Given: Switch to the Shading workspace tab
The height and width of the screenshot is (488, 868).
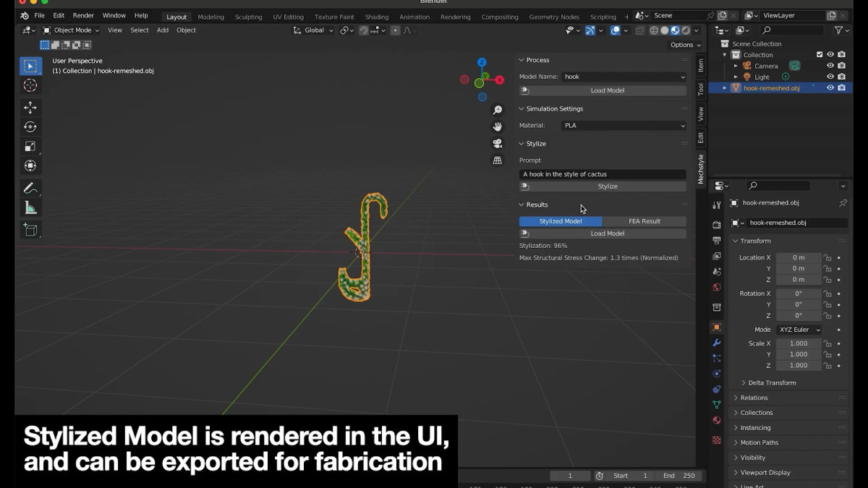Looking at the screenshot, I should tap(377, 17).
